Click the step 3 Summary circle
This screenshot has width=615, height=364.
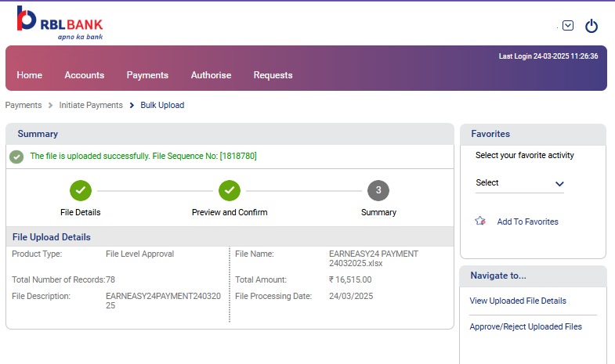click(378, 190)
